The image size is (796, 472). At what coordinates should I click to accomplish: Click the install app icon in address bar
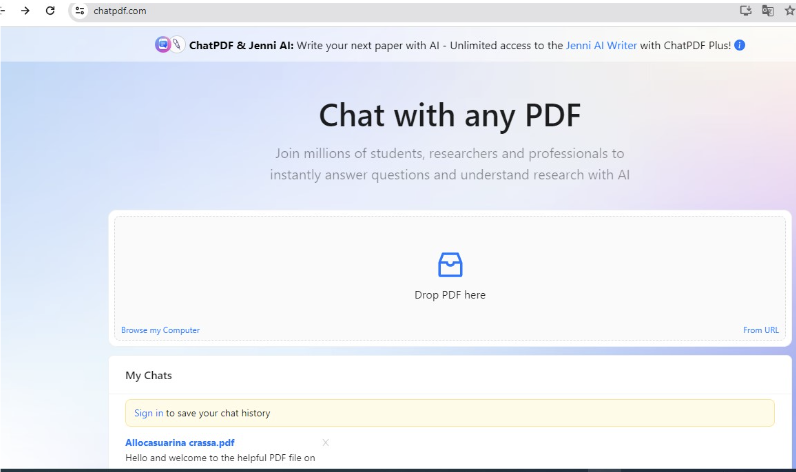point(745,10)
